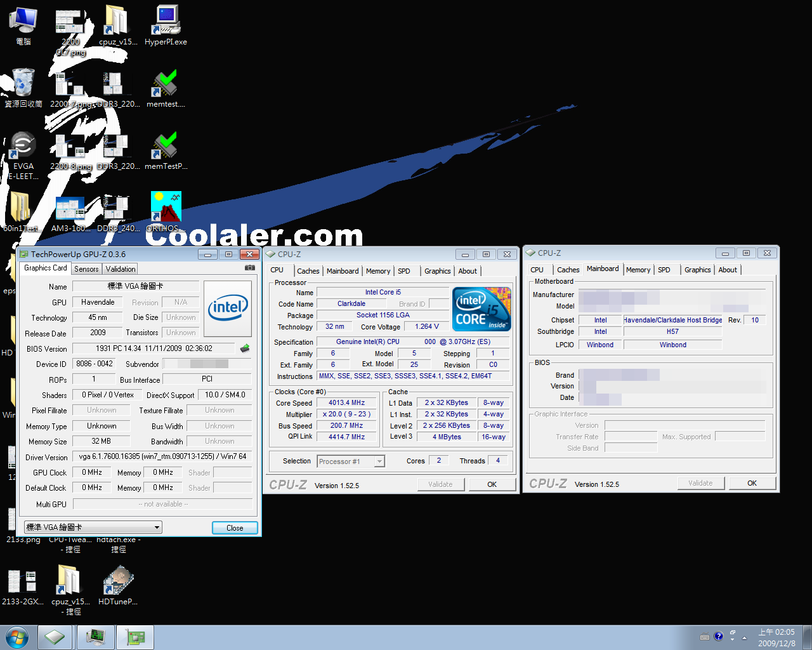Click the Core Speed value 4013.4 MHz
The image size is (812, 650).
point(346,402)
